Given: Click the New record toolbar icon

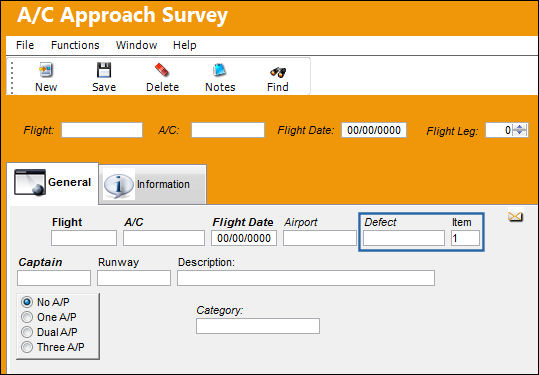Looking at the screenshot, I should click(x=46, y=70).
